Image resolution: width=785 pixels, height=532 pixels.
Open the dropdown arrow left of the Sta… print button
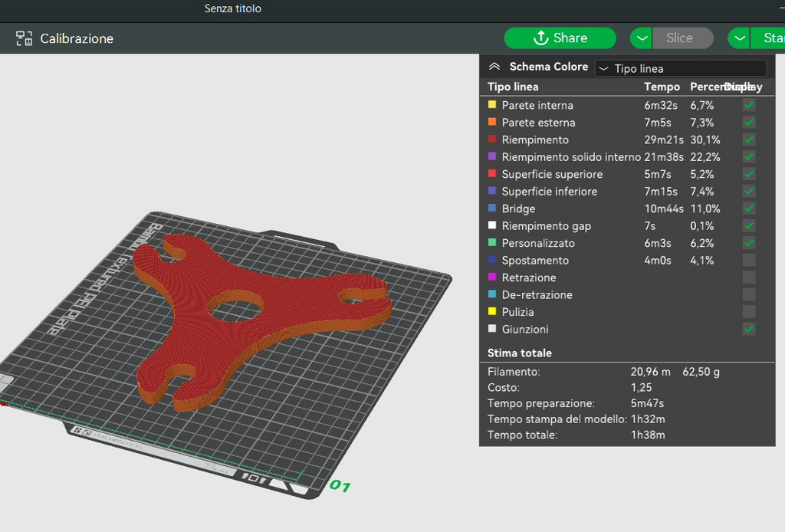pyautogui.click(x=739, y=38)
